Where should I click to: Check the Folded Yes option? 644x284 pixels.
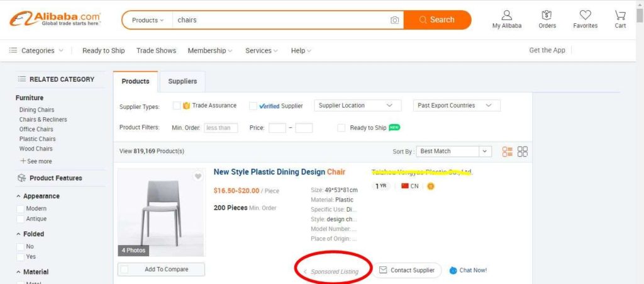(20, 258)
